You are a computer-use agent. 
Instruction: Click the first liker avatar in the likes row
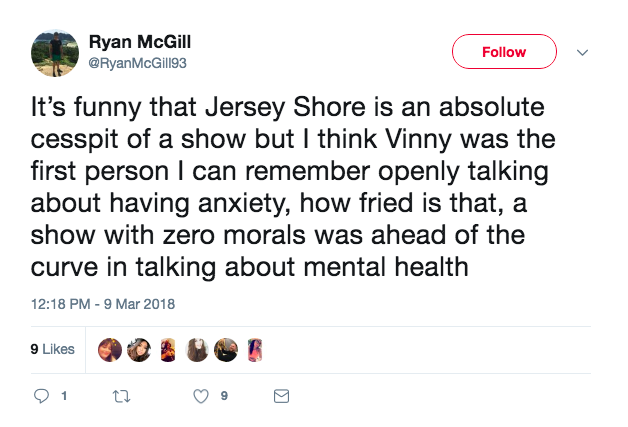pyautogui.click(x=110, y=349)
